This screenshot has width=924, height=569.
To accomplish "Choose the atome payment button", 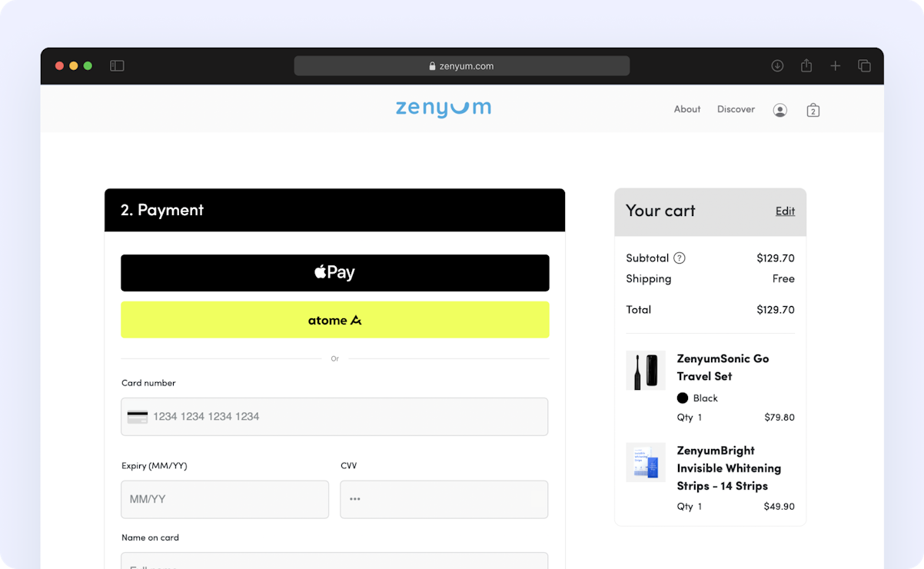I will pyautogui.click(x=335, y=320).
